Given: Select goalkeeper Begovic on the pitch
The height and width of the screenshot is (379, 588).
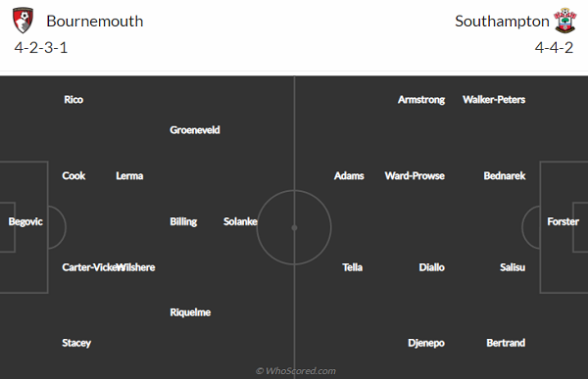Looking at the screenshot, I should tap(25, 221).
